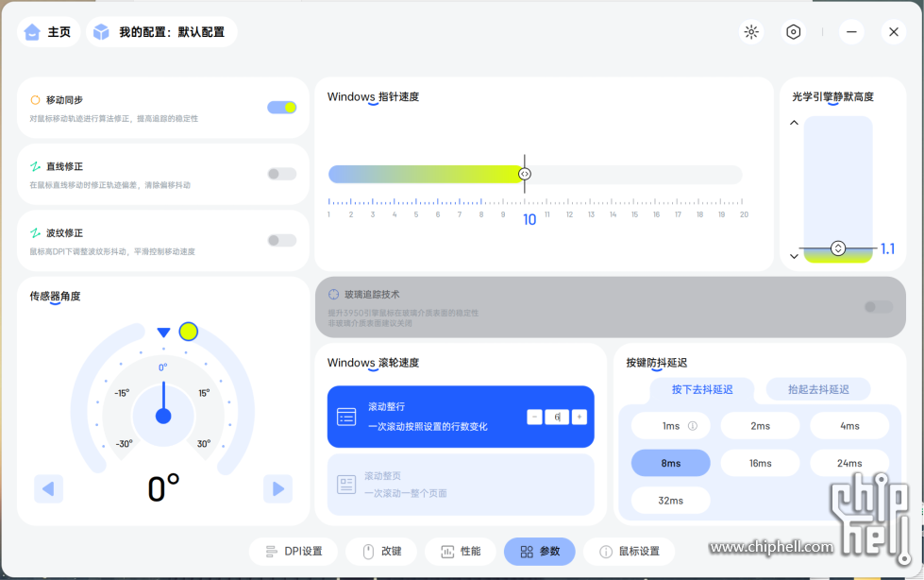Select 4ms debounce delay
924x580 pixels.
tap(849, 426)
